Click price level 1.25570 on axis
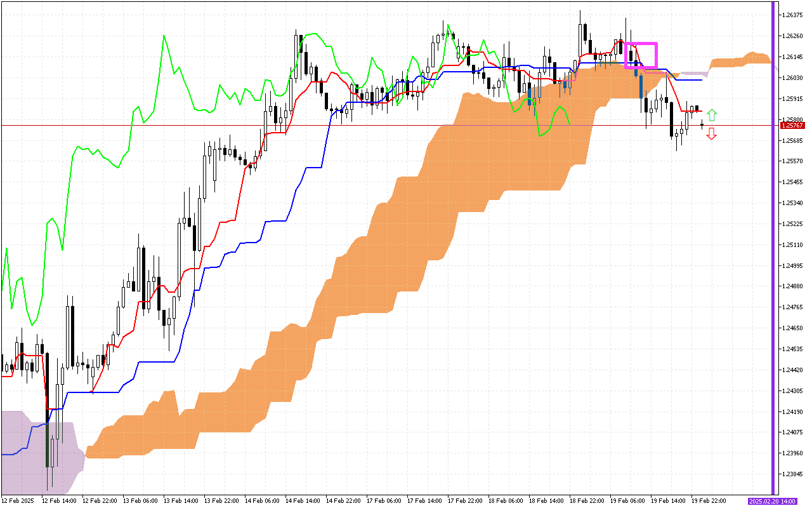The height and width of the screenshot is (508, 812). [x=793, y=161]
